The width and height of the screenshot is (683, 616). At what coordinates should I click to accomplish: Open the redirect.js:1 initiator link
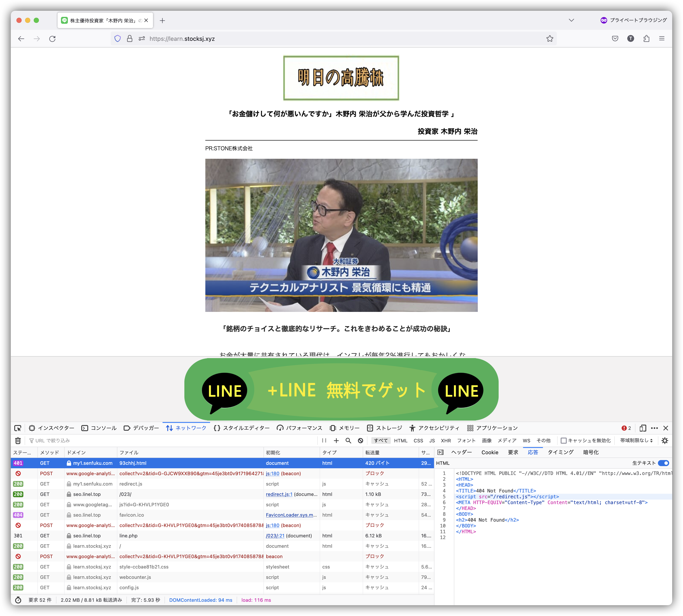(x=279, y=494)
